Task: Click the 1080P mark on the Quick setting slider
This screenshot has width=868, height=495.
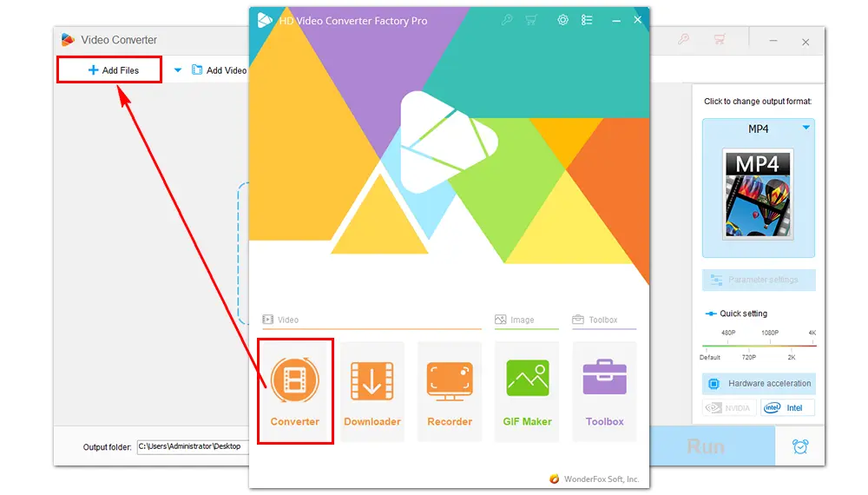Action: pos(769,333)
